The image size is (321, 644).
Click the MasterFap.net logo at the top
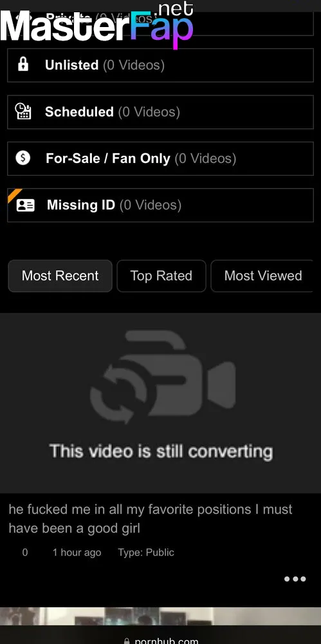[97, 24]
